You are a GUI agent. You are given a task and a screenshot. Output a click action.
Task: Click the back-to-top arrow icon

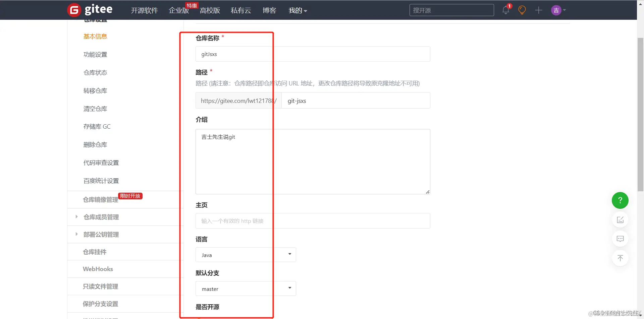[620, 258]
